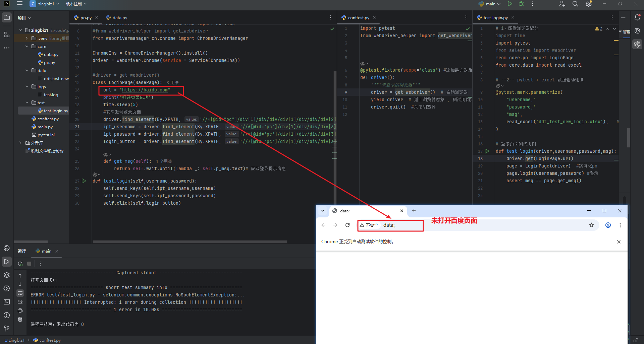Open new Chrome tab
Image resolution: width=644 pixels, height=344 pixels.
[414, 211]
